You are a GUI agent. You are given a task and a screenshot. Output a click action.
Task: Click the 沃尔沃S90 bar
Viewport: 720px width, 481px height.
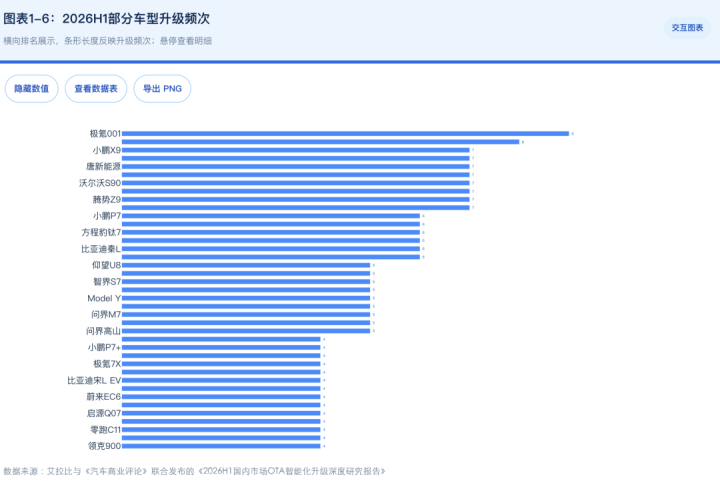click(296, 183)
